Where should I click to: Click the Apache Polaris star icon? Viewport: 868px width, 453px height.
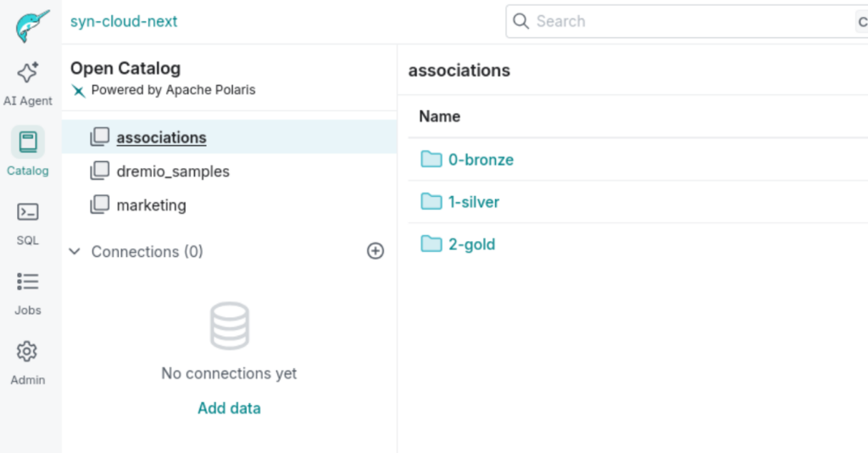[x=78, y=90]
